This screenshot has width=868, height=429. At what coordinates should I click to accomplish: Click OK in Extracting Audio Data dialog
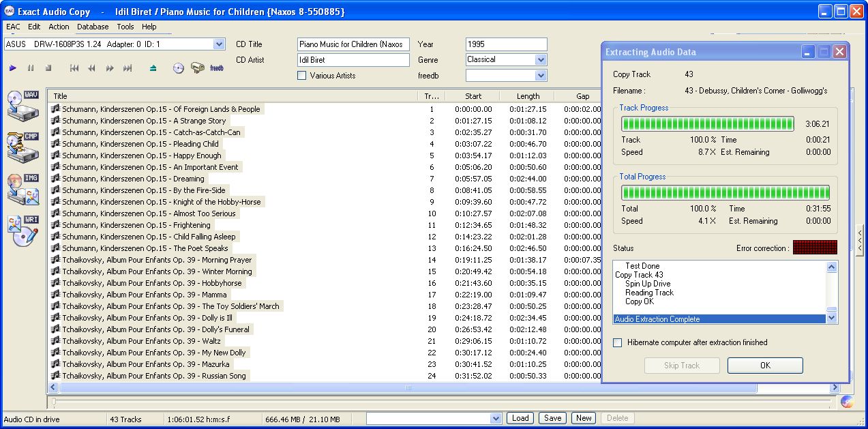[x=765, y=366]
